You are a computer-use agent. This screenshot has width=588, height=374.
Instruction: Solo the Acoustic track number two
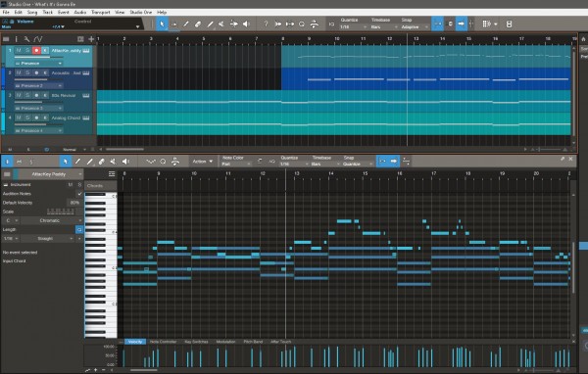coord(27,72)
